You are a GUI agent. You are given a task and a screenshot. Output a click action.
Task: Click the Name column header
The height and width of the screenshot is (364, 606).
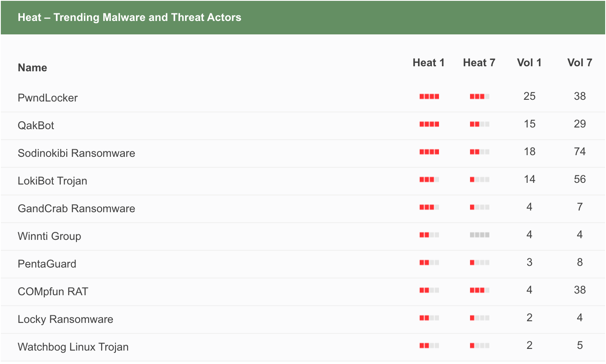tap(32, 68)
